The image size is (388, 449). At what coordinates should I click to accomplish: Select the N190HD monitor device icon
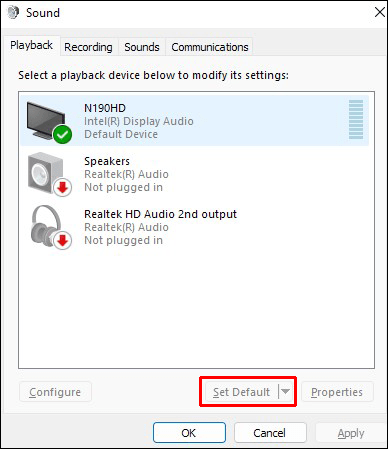point(46,121)
